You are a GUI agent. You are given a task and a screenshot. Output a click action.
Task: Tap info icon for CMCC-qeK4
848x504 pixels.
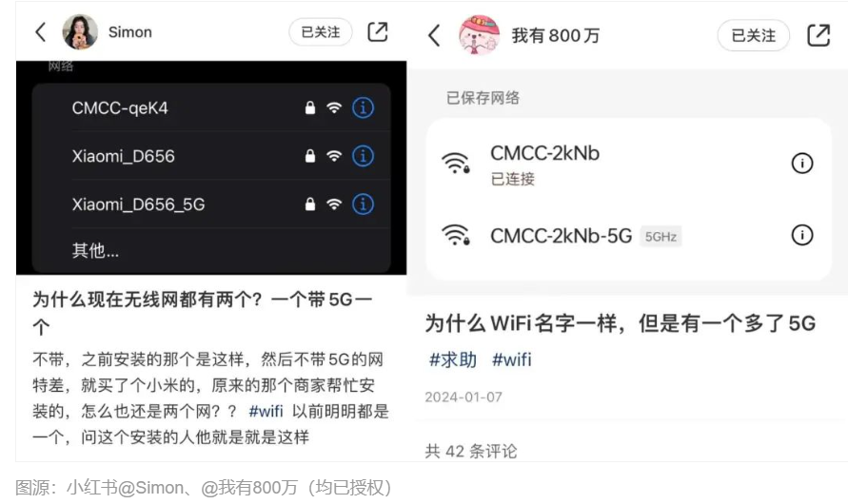coord(363,107)
